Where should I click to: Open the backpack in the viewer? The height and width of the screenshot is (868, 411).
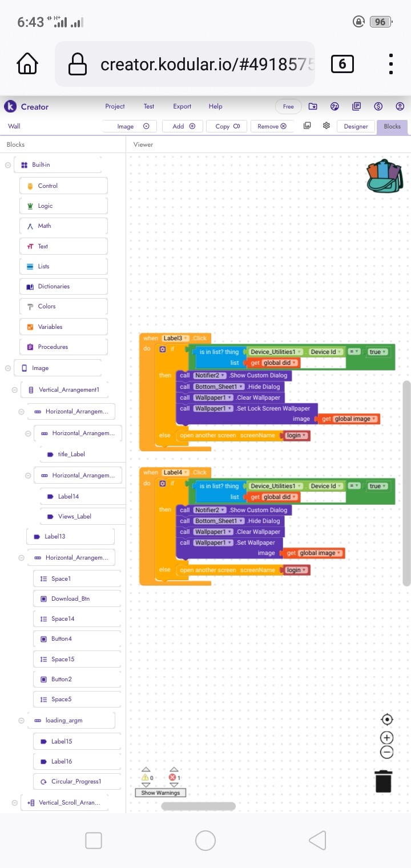385,175
